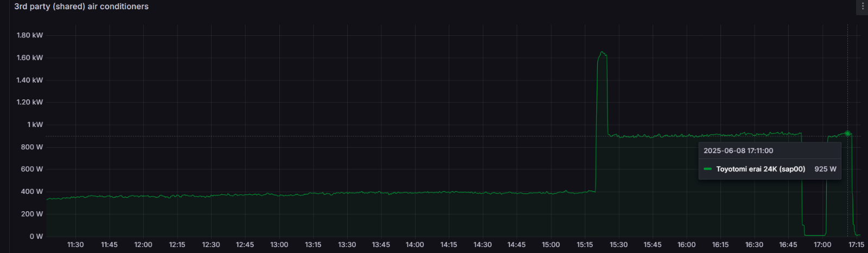
Task: Click the '400 W' y-axis label
Action: click(x=32, y=191)
